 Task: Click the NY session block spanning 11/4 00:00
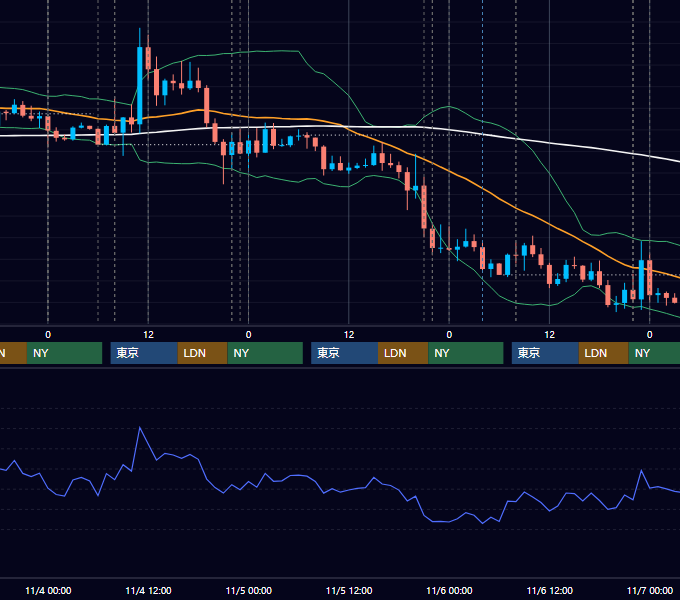pyautogui.click(x=64, y=353)
